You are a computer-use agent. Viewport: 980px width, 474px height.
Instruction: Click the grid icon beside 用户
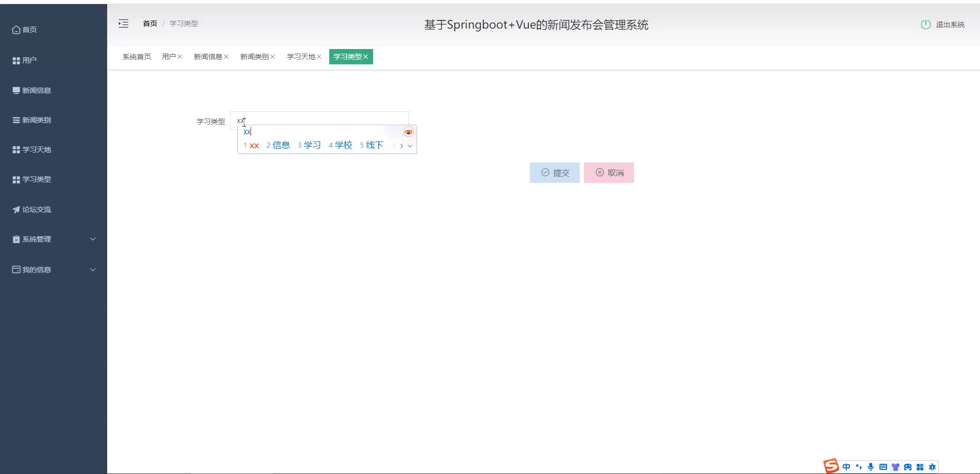point(16,60)
